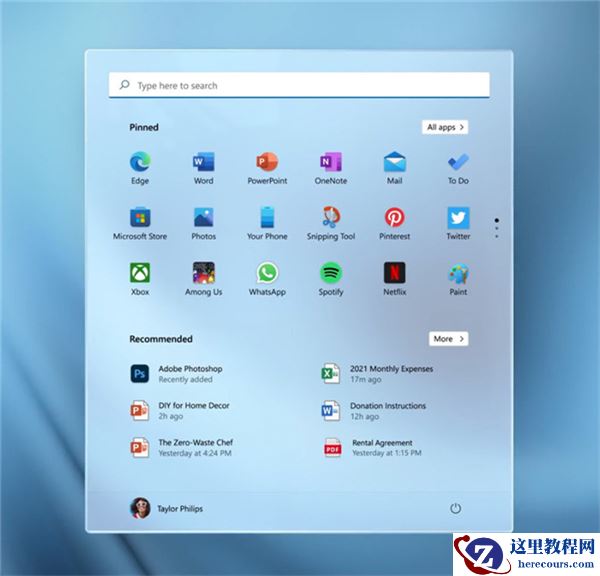
Task: Click the '17m ago' timestamp text
Action: click(x=365, y=379)
